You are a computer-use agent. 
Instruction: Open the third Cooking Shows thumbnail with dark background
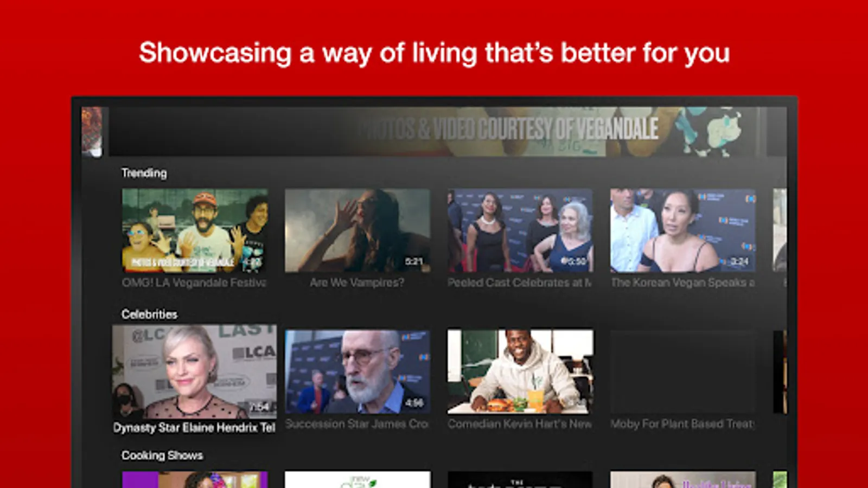point(520,479)
